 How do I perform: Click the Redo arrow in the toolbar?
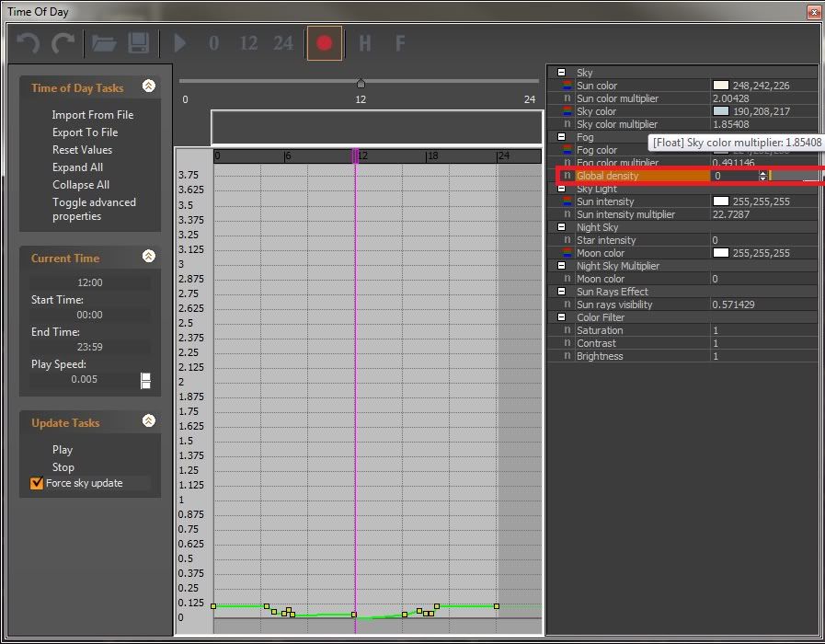click(x=63, y=43)
